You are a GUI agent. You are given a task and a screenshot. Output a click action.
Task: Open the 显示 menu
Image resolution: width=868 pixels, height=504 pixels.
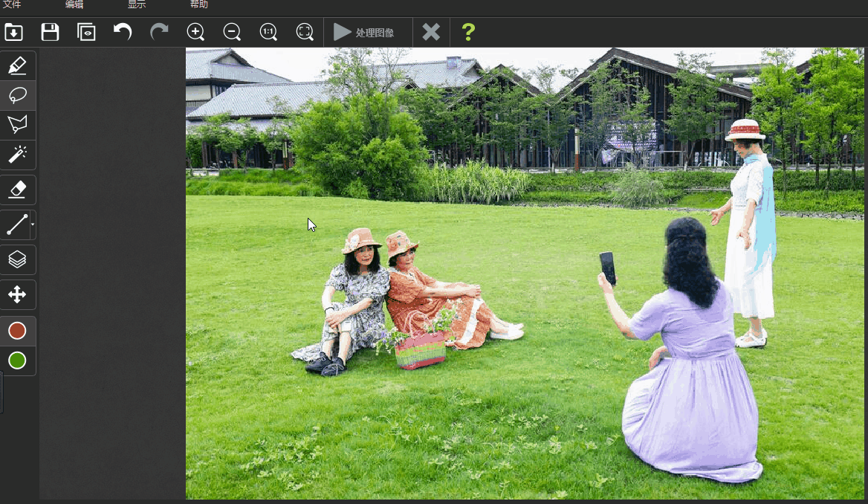click(x=136, y=4)
